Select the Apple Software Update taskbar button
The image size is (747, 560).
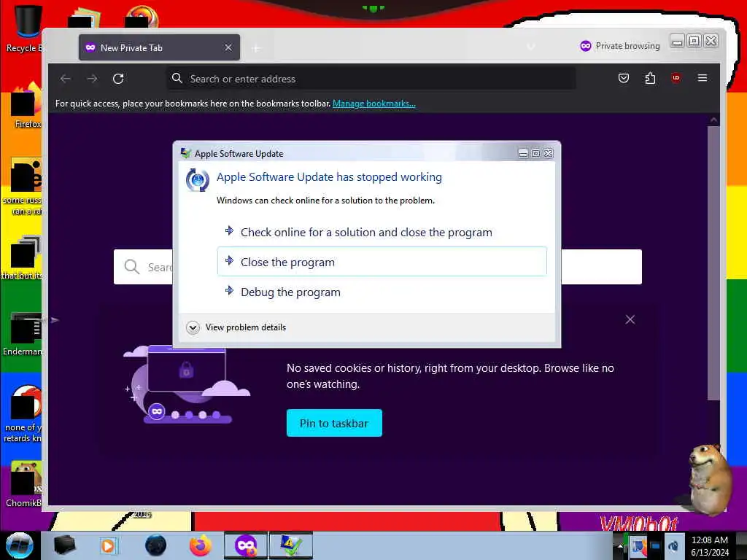290,545
